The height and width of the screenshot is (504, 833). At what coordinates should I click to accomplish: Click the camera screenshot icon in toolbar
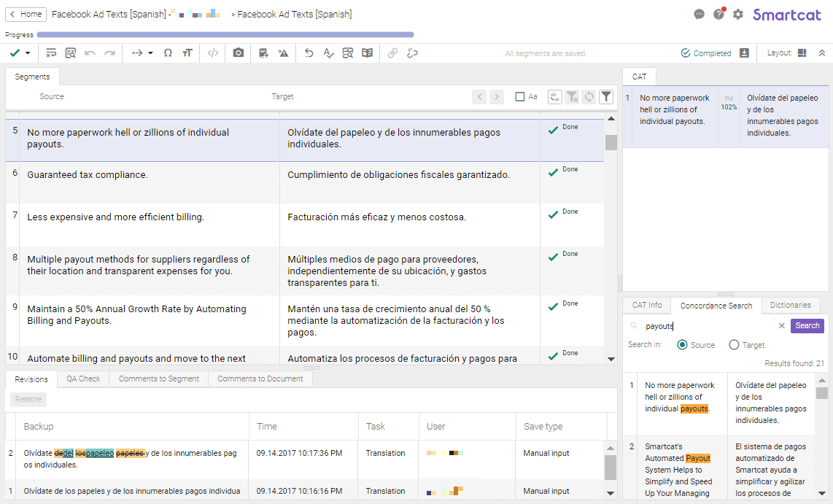pyautogui.click(x=239, y=53)
